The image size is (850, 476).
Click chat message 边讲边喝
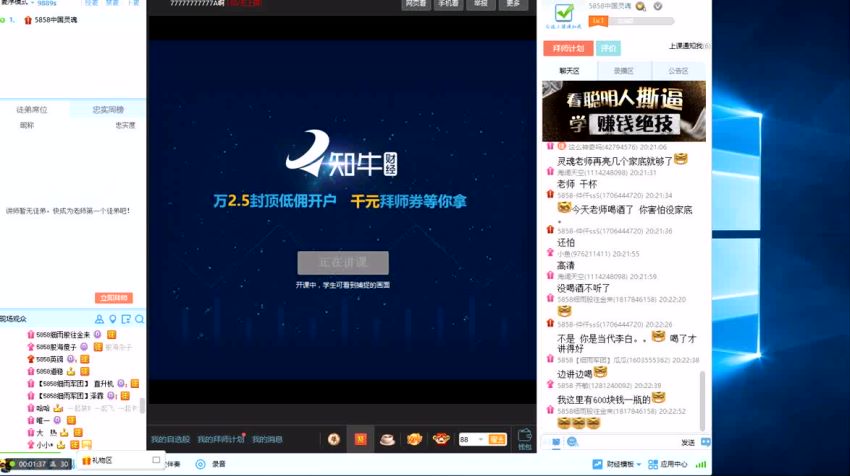click(x=575, y=374)
